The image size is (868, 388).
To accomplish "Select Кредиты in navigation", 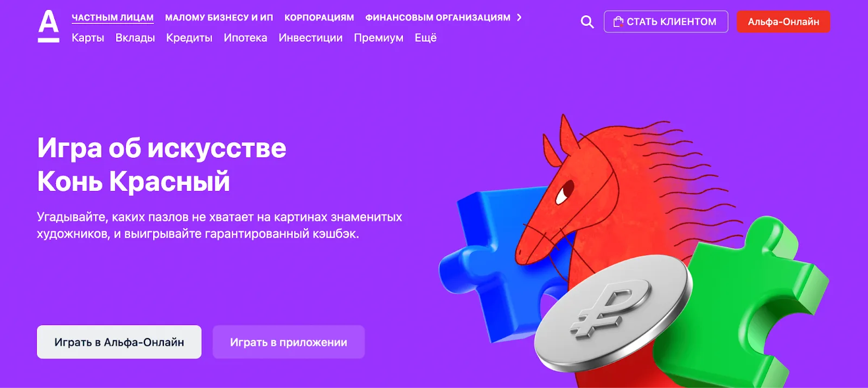I will 189,38.
